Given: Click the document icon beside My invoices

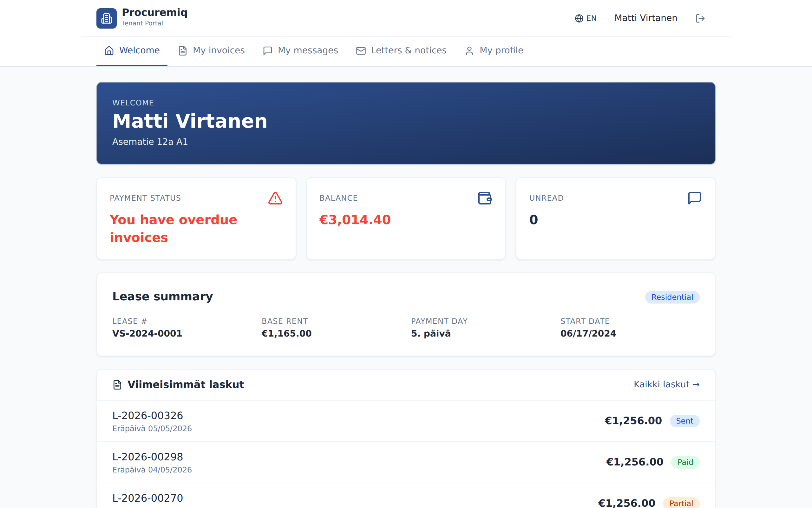Looking at the screenshot, I should pyautogui.click(x=182, y=50).
